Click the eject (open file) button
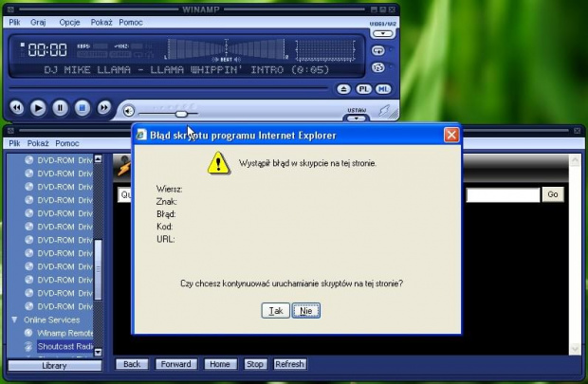Image resolution: width=588 pixels, height=384 pixels. pos(343,89)
